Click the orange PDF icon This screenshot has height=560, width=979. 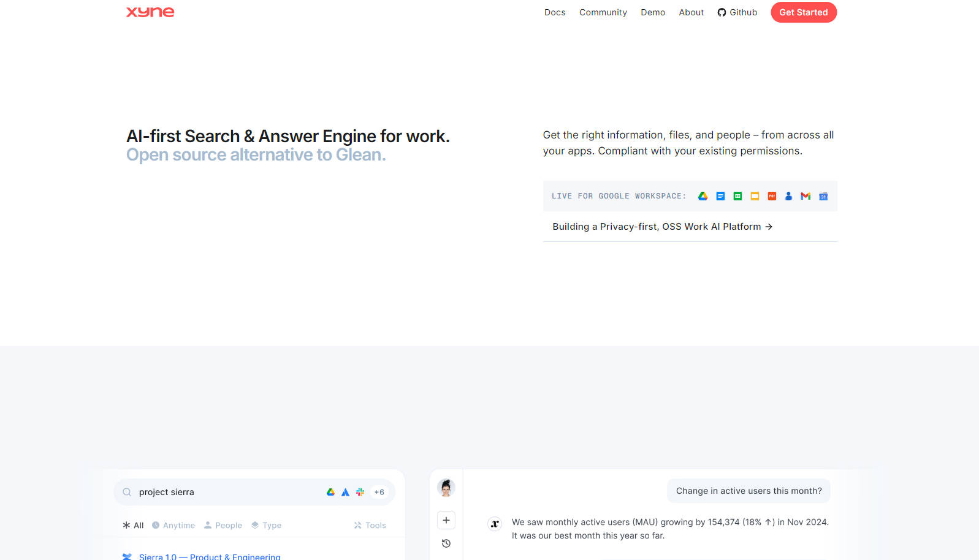pyautogui.click(x=772, y=196)
